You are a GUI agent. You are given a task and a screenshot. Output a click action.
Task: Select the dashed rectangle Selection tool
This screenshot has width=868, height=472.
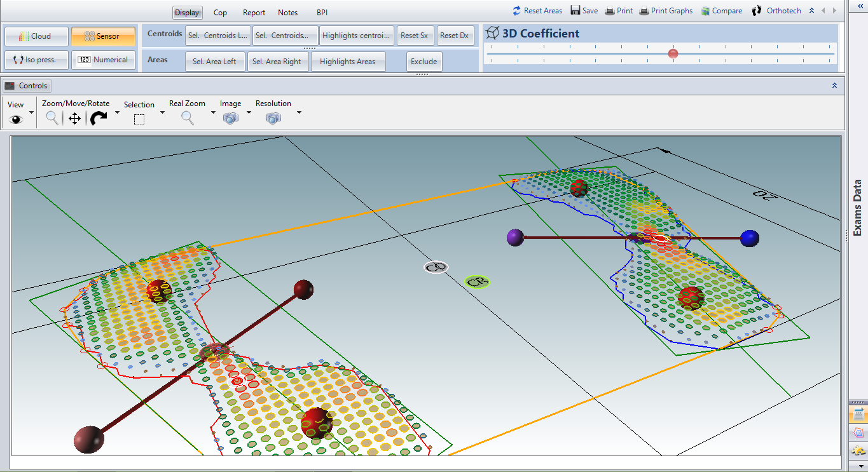coord(139,119)
